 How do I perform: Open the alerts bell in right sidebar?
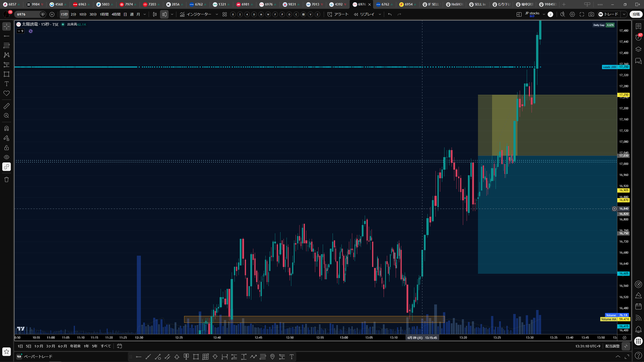click(x=638, y=329)
